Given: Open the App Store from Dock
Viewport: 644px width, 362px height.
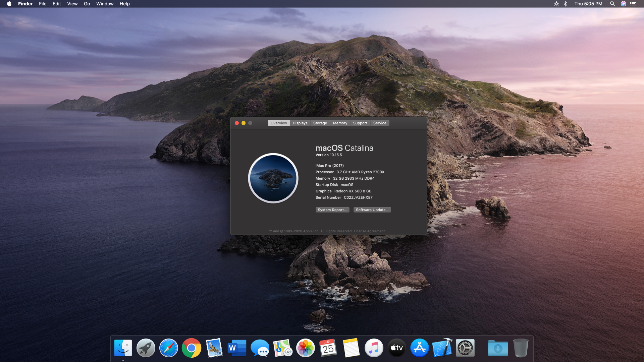Looking at the screenshot, I should (419, 348).
